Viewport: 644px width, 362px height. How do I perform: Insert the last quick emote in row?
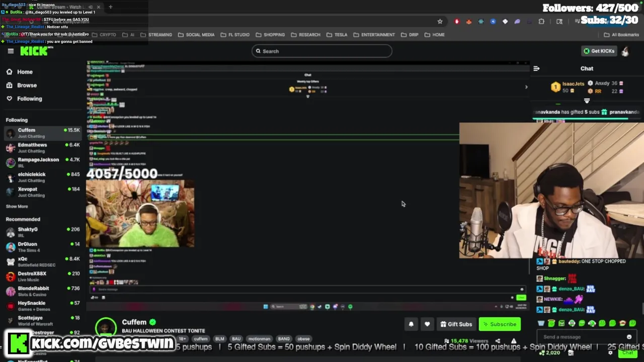(632, 323)
